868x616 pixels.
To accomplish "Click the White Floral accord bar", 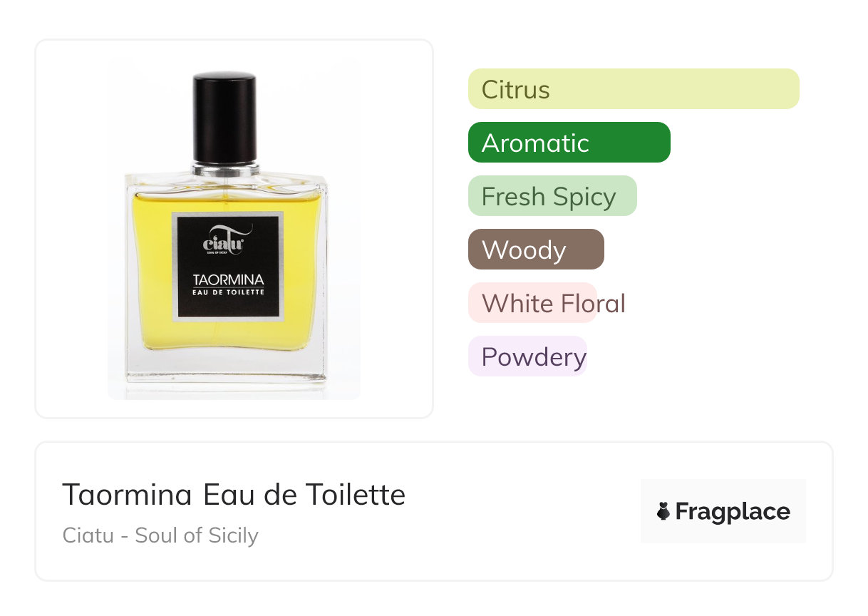I will click(x=532, y=303).
